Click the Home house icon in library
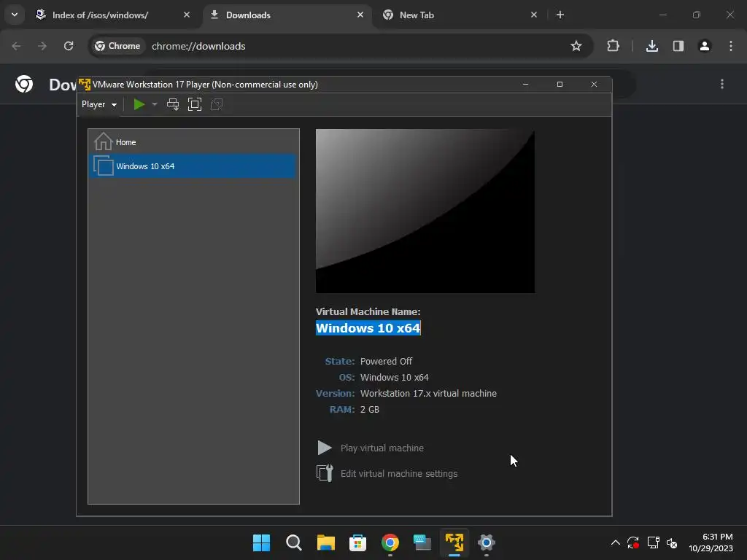 point(103,141)
